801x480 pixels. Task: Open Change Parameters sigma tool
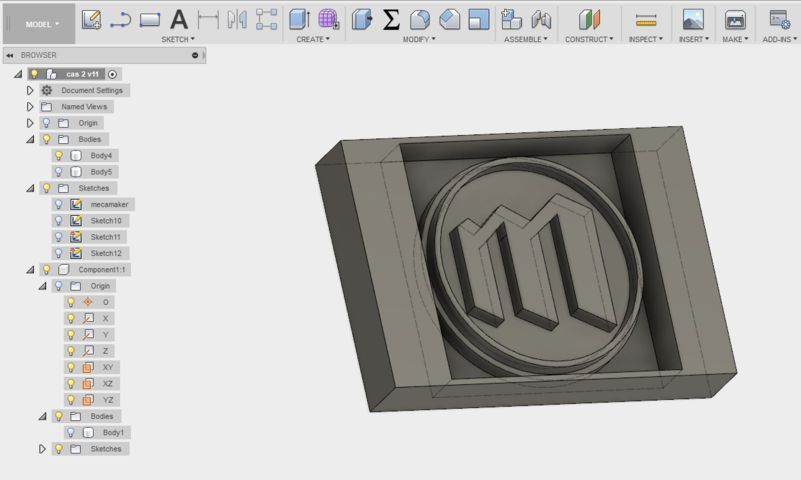click(391, 20)
